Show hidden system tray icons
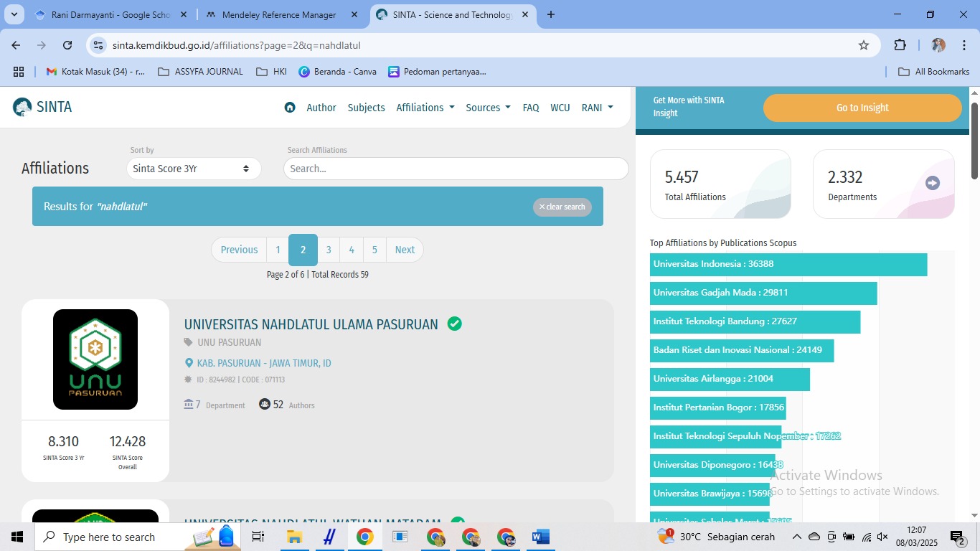Viewport: 980px width, 551px height. point(796,537)
